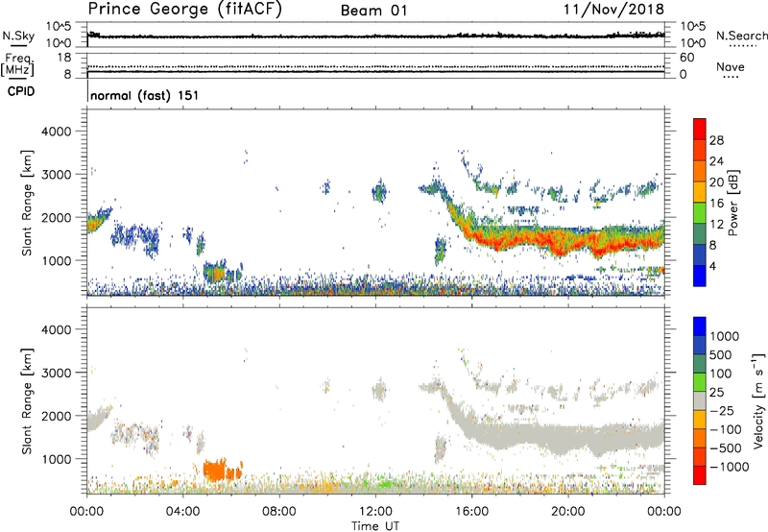The image size is (768, 532).
Task: Click the '08:00' time axis tick
Action: [278, 512]
